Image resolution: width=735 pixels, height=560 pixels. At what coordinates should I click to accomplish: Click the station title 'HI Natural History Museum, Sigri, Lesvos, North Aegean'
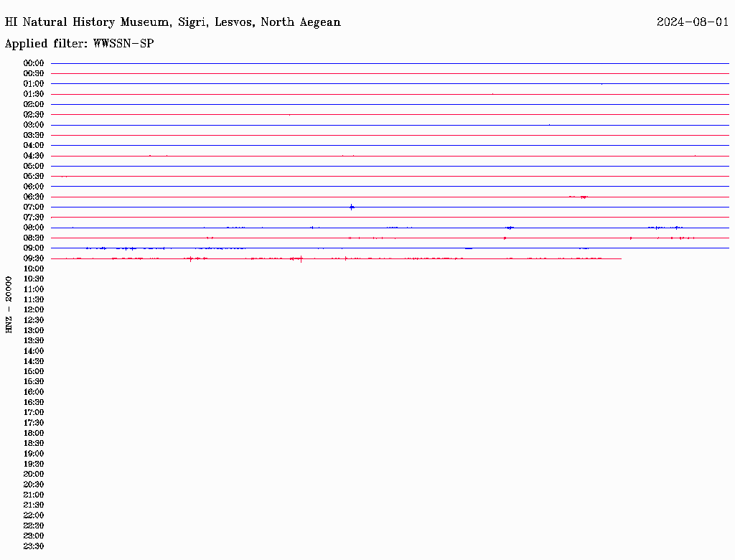(172, 22)
